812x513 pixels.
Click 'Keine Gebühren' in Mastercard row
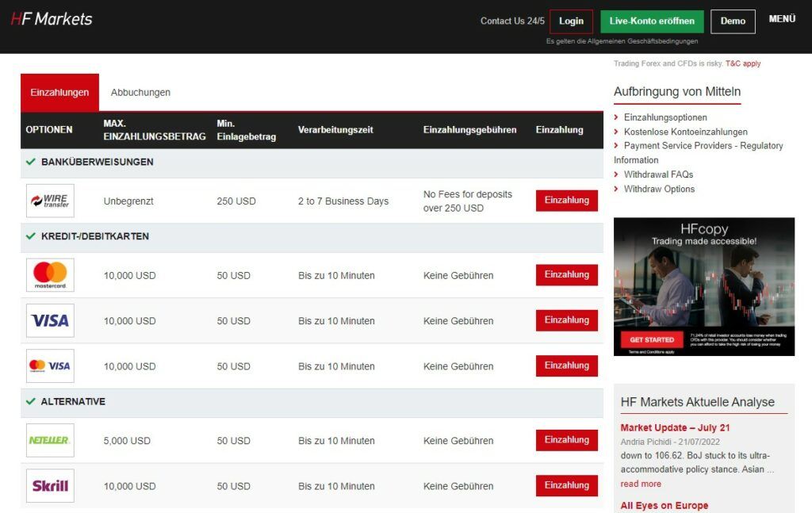tap(458, 276)
